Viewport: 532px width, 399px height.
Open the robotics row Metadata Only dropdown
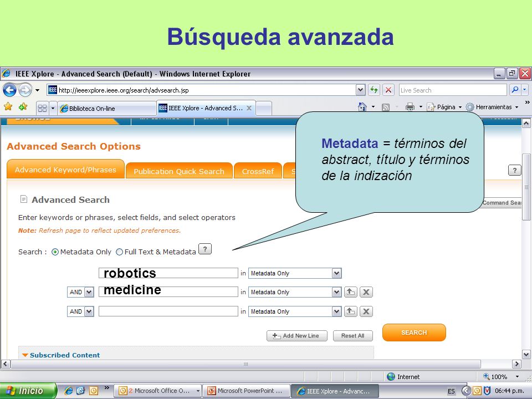(x=295, y=273)
